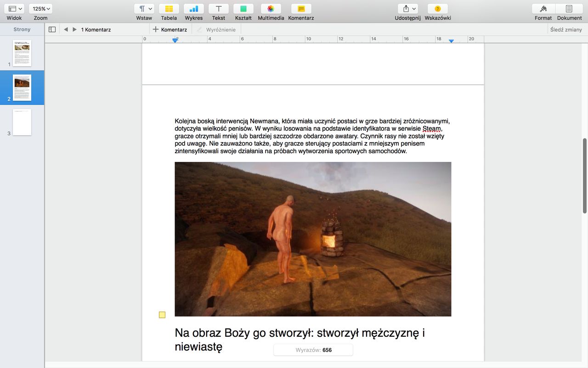Add a text box using Tekst
This screenshot has width=588, height=368.
coord(219,9)
